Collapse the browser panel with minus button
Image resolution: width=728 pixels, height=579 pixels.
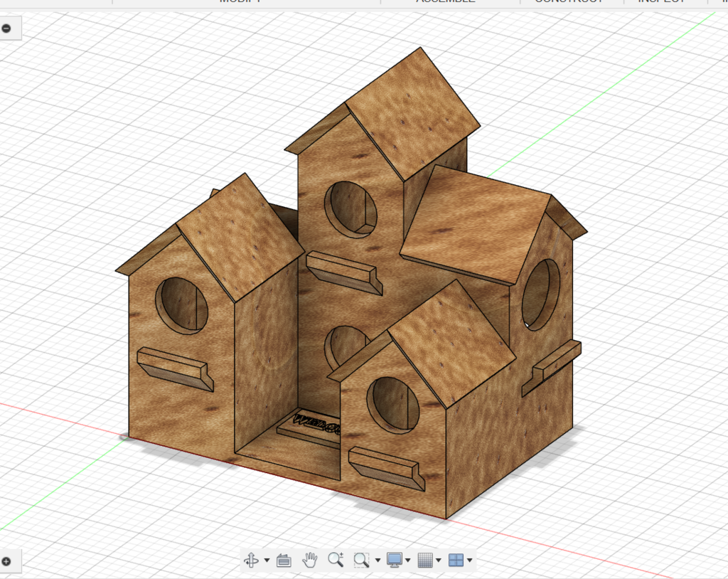click(6, 28)
